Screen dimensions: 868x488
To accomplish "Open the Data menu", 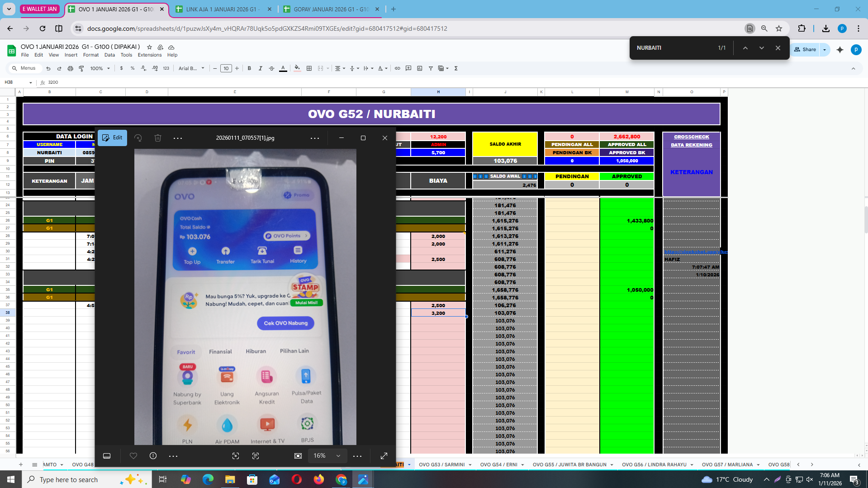I will click(109, 55).
